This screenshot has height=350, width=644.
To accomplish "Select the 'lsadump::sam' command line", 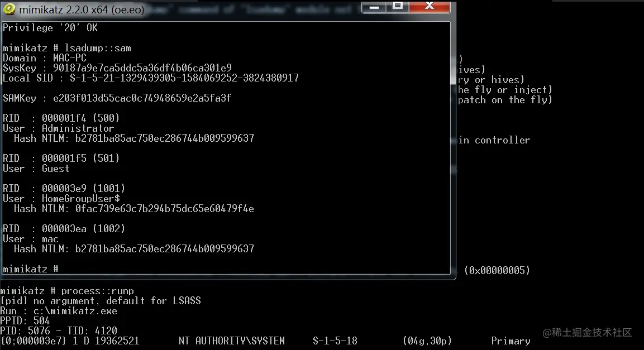I will coord(67,48).
